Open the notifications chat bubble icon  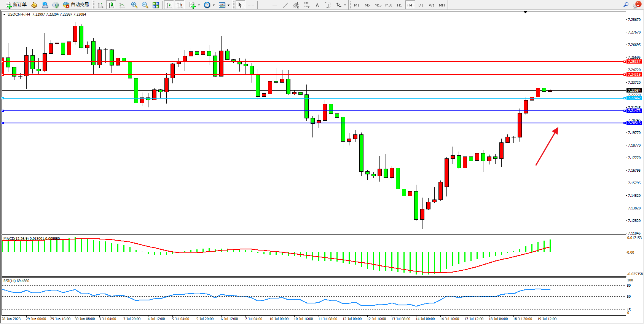pyautogui.click(x=636, y=5)
